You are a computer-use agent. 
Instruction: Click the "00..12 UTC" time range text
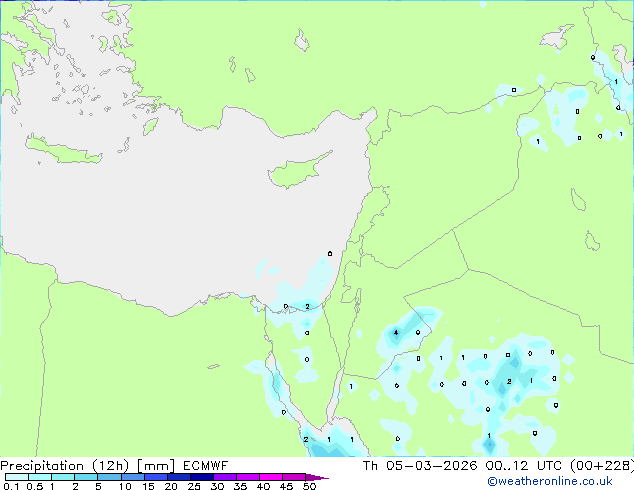coord(524,466)
